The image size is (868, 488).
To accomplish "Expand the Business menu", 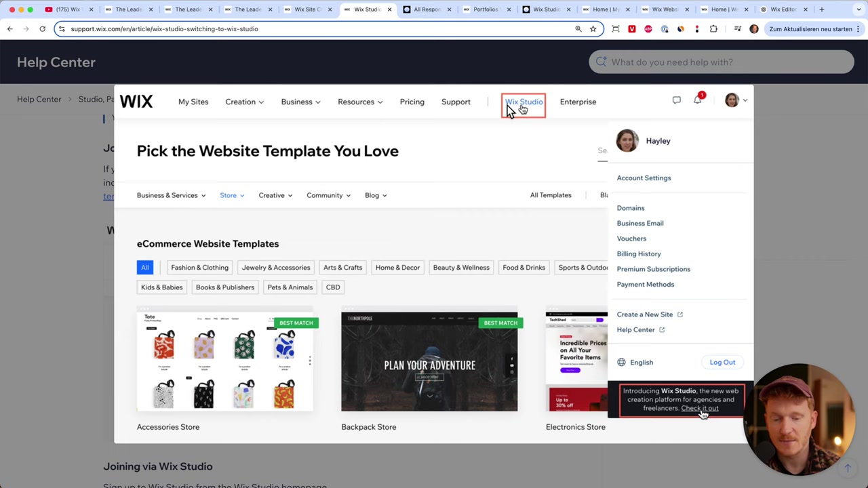I will [x=300, y=102].
